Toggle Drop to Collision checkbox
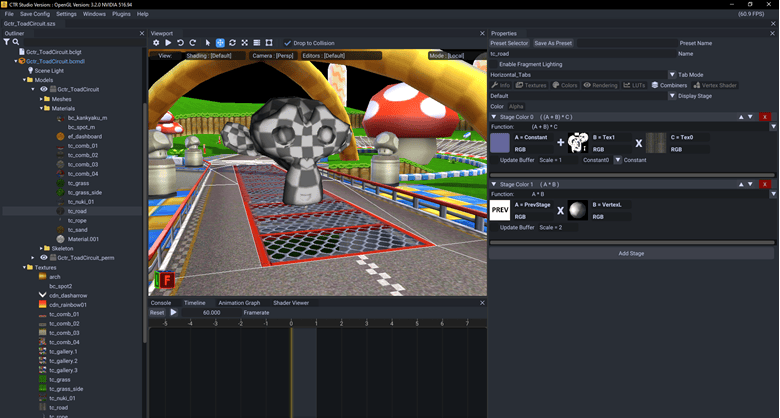Image resolution: width=780 pixels, height=418 pixels. 287,43
